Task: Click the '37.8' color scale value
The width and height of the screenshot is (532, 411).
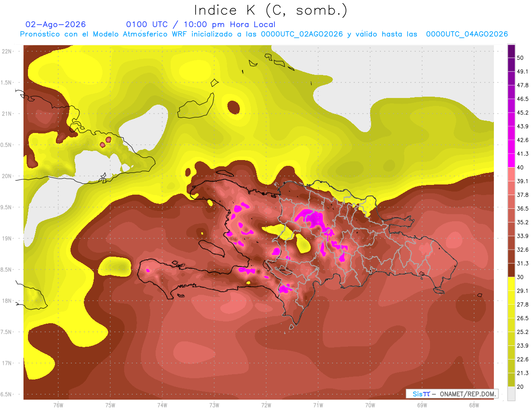Action: click(x=523, y=195)
